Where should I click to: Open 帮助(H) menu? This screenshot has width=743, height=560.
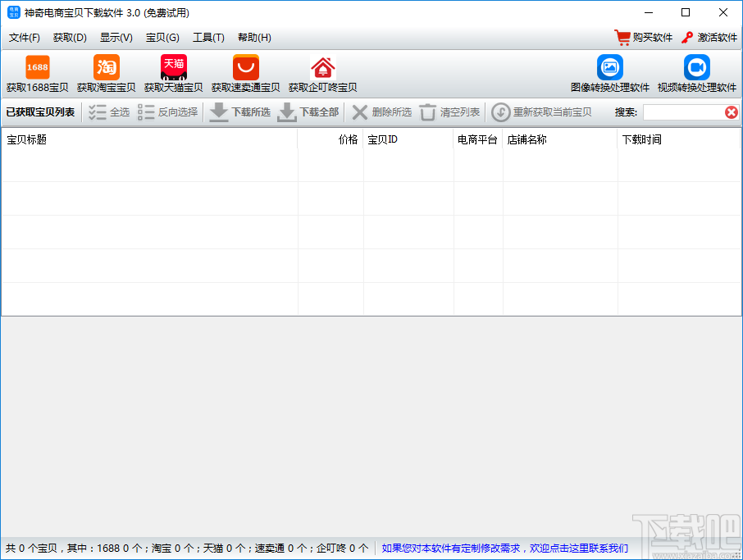(254, 38)
